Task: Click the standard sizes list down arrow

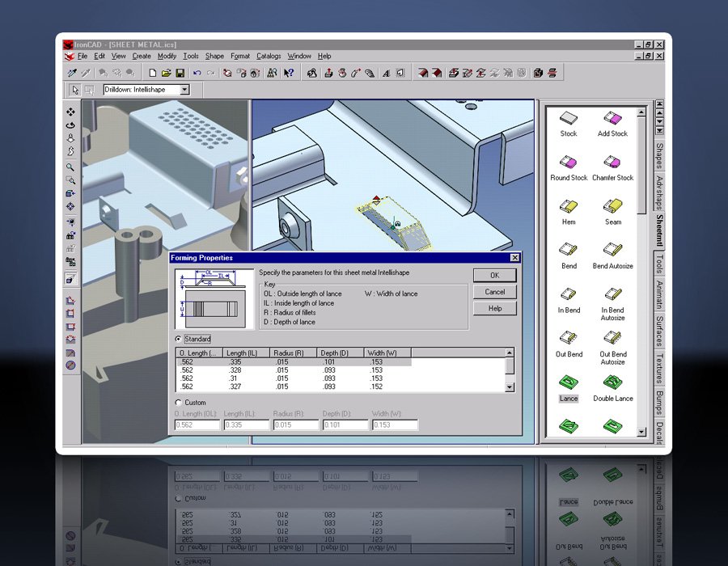Action: (x=510, y=387)
